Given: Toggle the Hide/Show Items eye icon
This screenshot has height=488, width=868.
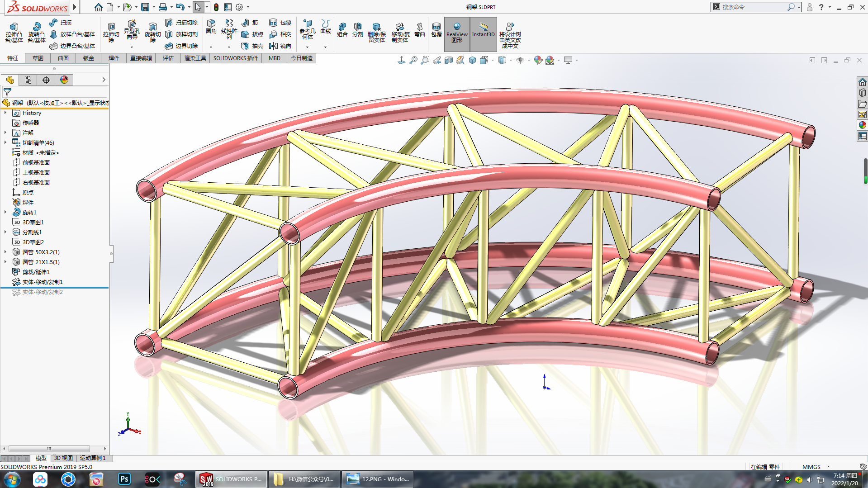Looking at the screenshot, I should pos(520,60).
